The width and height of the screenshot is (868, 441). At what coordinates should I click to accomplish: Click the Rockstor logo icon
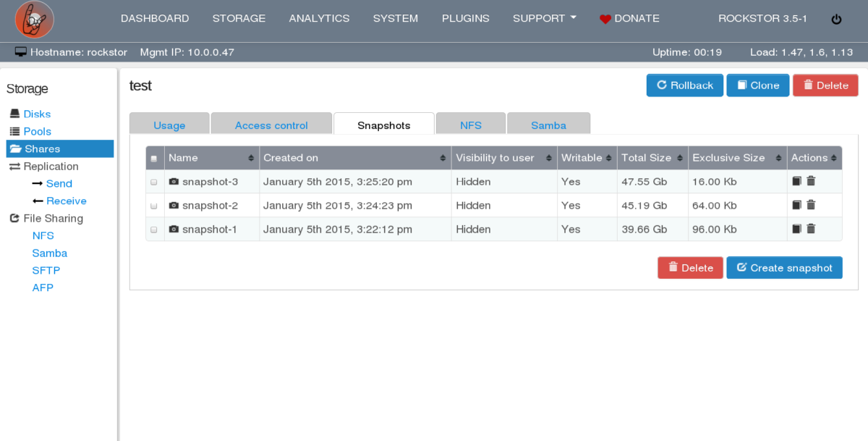[34, 20]
